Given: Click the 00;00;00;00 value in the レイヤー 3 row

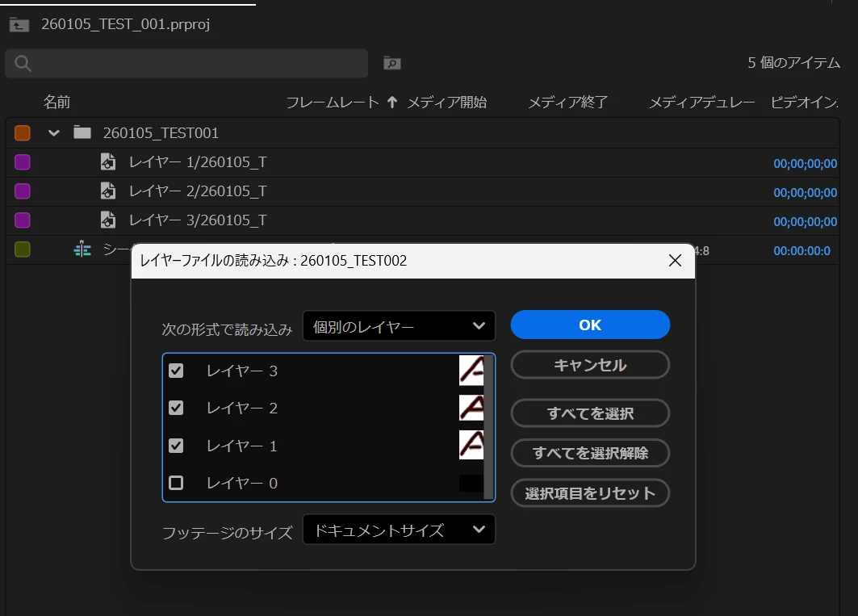Looking at the screenshot, I should pos(805,221).
